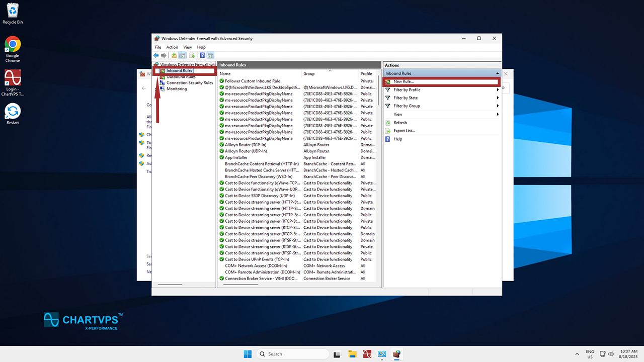Toggle Show/Hide Console Tree toolbar icon
This screenshot has height=362, width=644.
coord(182,55)
